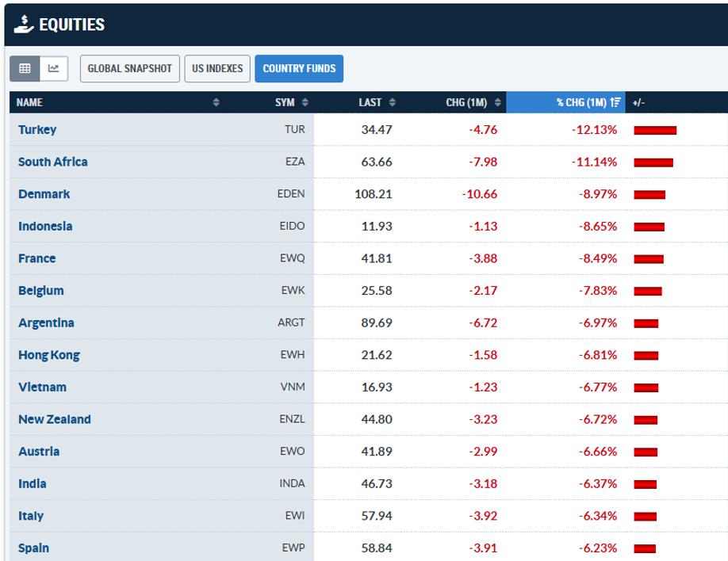Click the INDA symbol
728x561 pixels.
coord(292,483)
